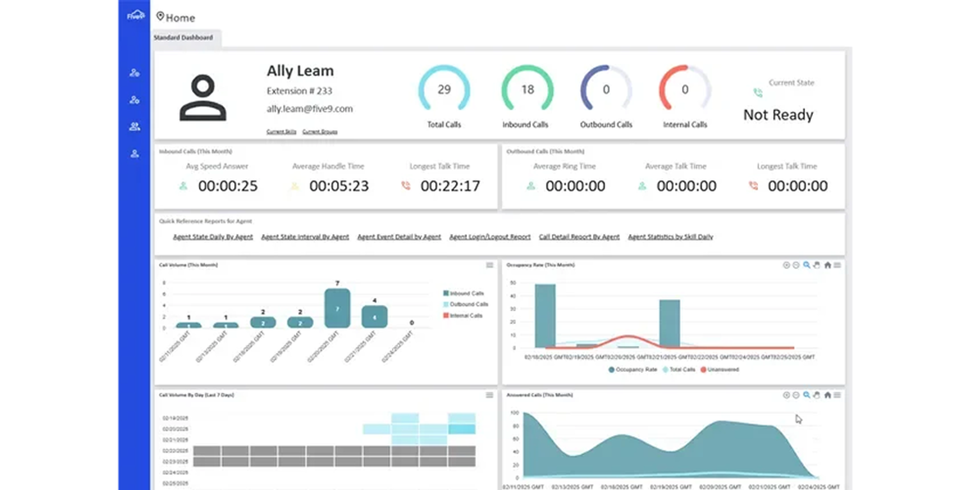
Task: Click the Home breadcrumb title
Action: [x=180, y=18]
